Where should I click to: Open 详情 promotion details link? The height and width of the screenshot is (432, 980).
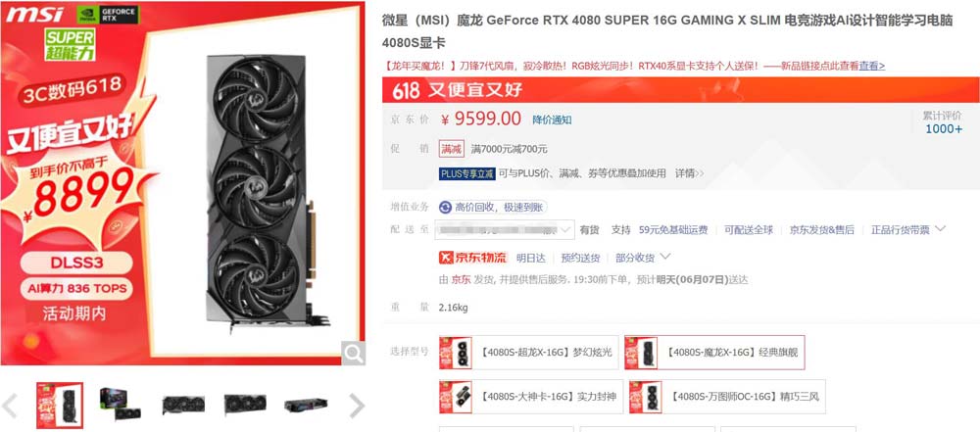point(689,173)
